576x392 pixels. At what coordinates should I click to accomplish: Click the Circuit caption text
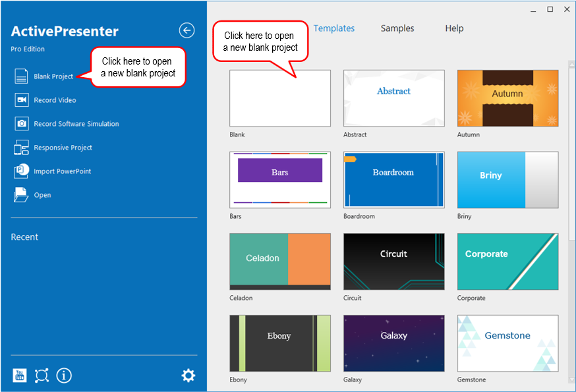(x=353, y=298)
